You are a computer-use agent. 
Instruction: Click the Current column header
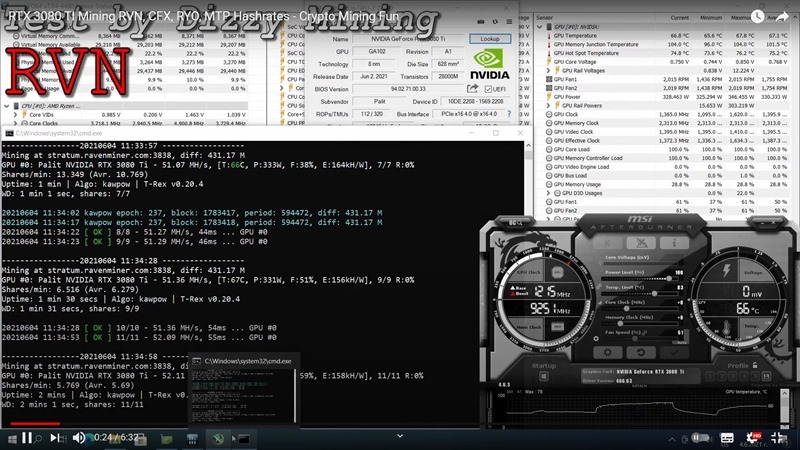point(679,17)
